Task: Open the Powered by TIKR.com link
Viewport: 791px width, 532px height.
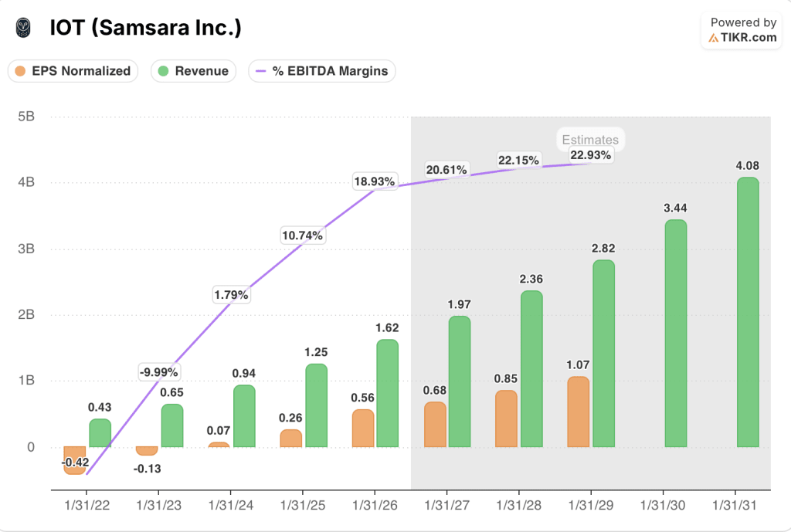Action: tap(741, 29)
